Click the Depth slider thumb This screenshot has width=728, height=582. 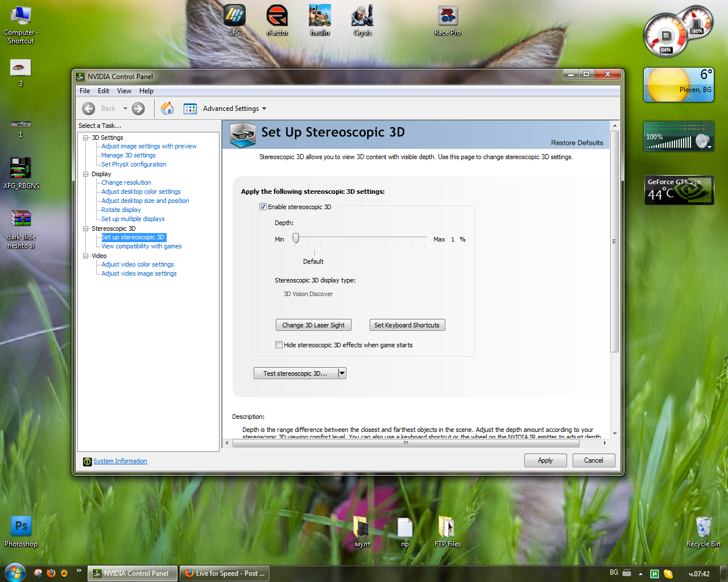click(296, 239)
